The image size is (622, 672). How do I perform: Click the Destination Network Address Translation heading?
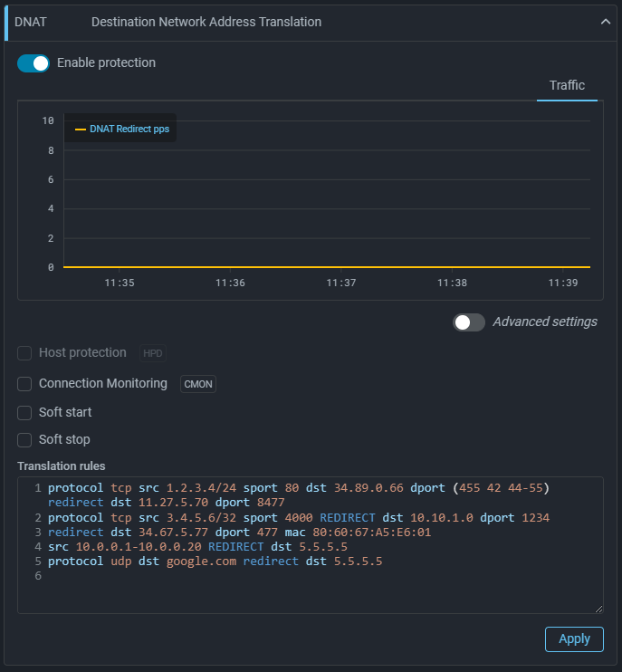206,22
